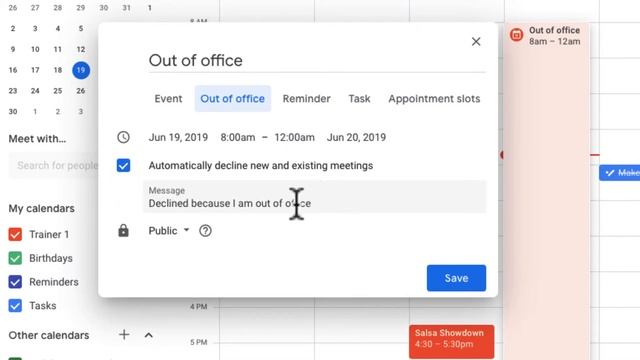
Task: Click the Birthdays calendar label
Action: 51,258
